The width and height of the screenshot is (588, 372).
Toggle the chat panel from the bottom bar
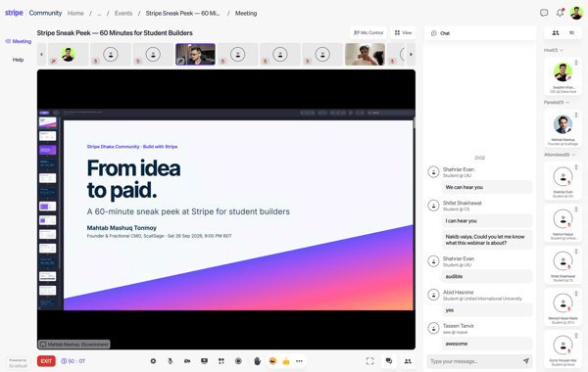click(x=389, y=361)
